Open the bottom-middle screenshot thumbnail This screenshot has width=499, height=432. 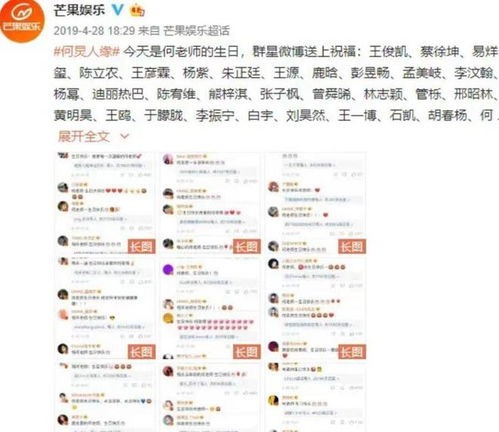(x=210, y=397)
